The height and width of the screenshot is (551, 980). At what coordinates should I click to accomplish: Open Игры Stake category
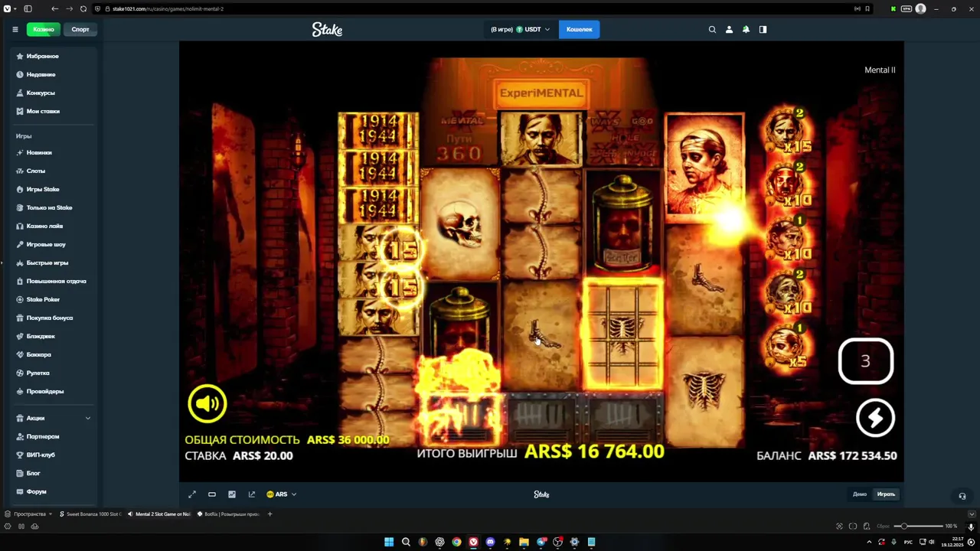pyautogui.click(x=54, y=189)
